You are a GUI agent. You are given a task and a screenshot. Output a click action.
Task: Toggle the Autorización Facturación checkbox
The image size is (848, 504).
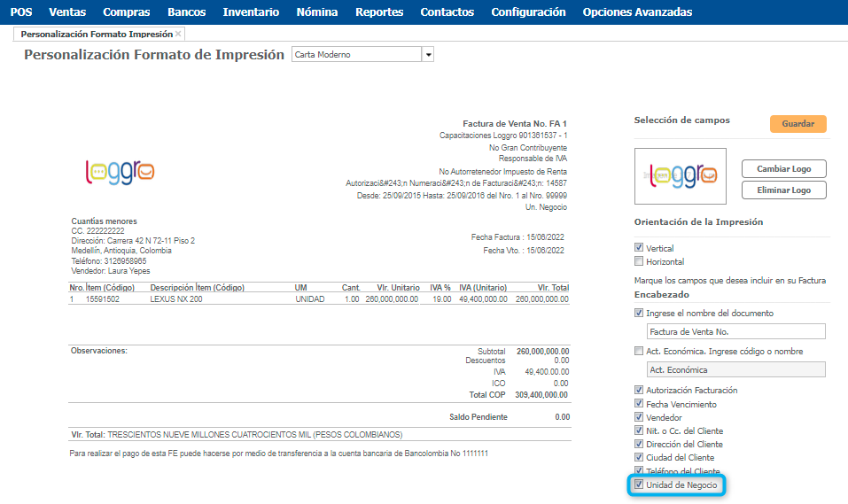pyautogui.click(x=639, y=390)
